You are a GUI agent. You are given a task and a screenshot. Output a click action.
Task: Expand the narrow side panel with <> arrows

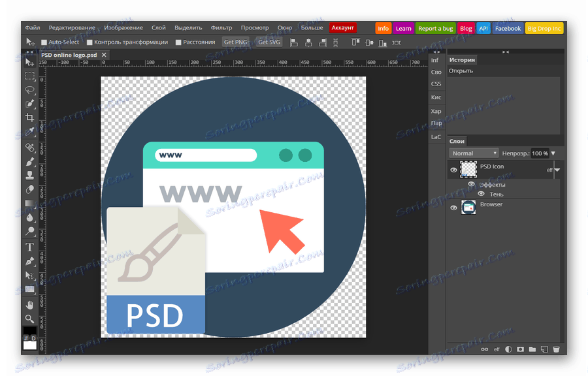[x=436, y=52]
